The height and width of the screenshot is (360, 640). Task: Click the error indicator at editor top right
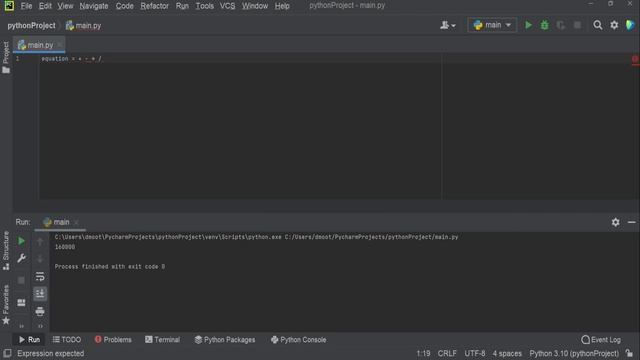tap(635, 59)
